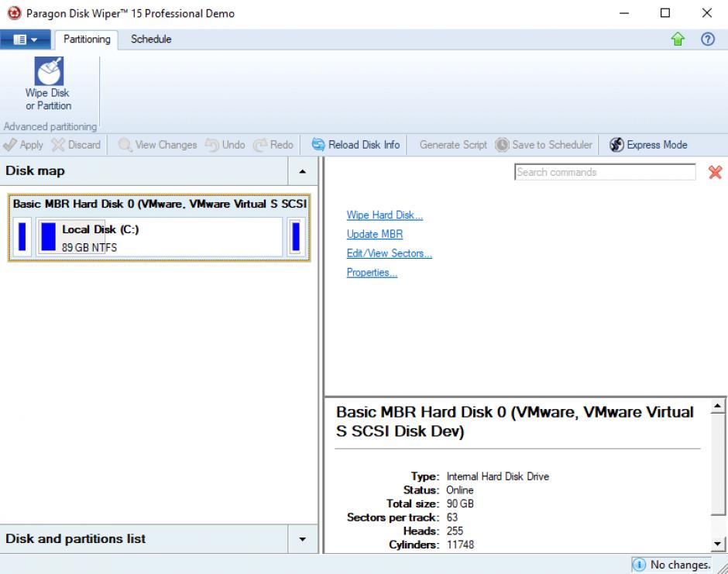Click the Undo toolbar button
The image size is (728, 574).
(x=225, y=145)
